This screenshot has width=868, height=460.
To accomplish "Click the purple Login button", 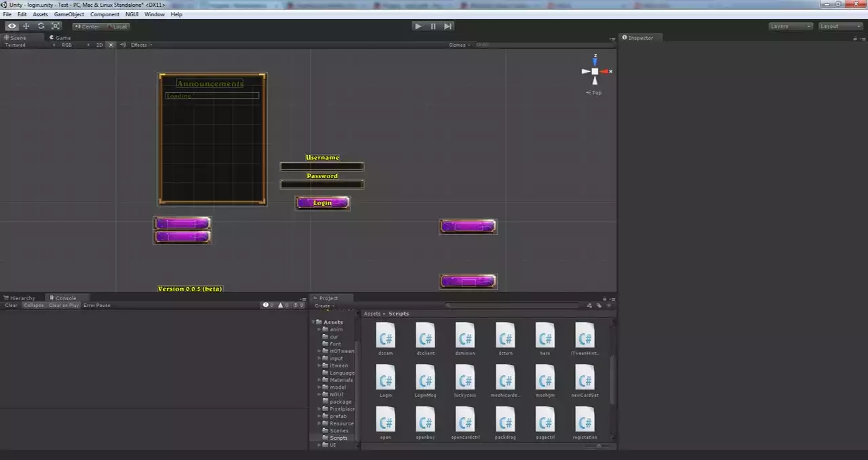I will pyautogui.click(x=322, y=203).
